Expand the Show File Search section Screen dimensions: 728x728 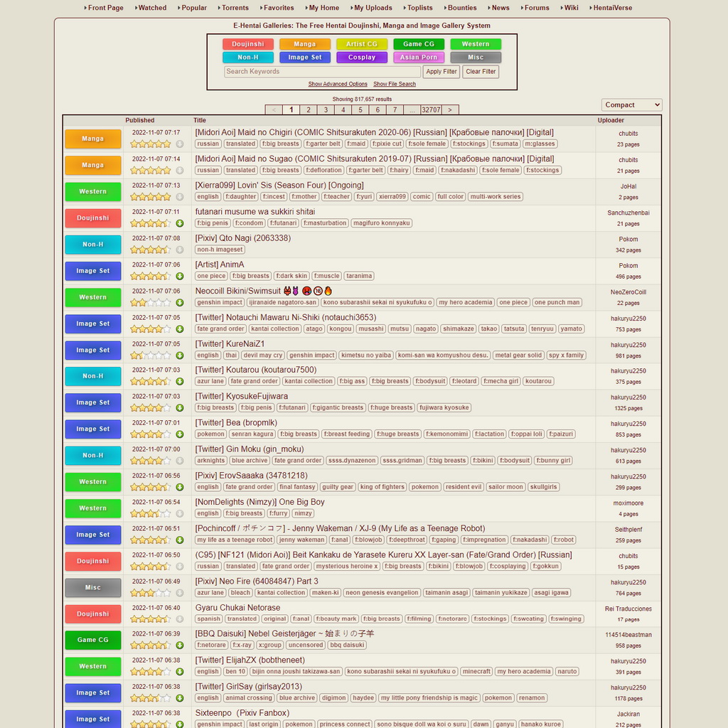click(395, 84)
